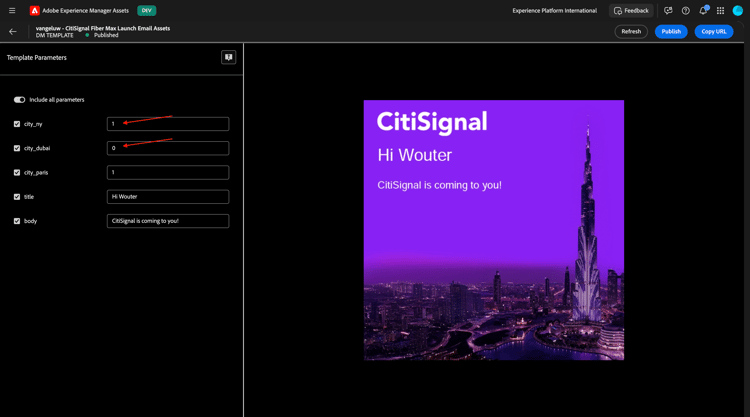Screen dimensions: 750x417
Task: Click the Copy URL button
Action: [x=714, y=32]
